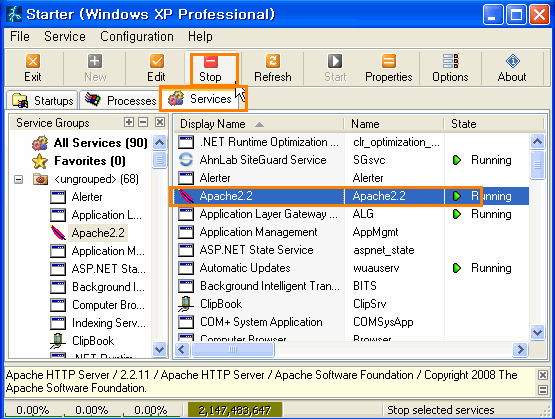Image resolution: width=555 pixels, height=419 pixels.
Task: Click the SGsvc name cell
Action: [369, 160]
